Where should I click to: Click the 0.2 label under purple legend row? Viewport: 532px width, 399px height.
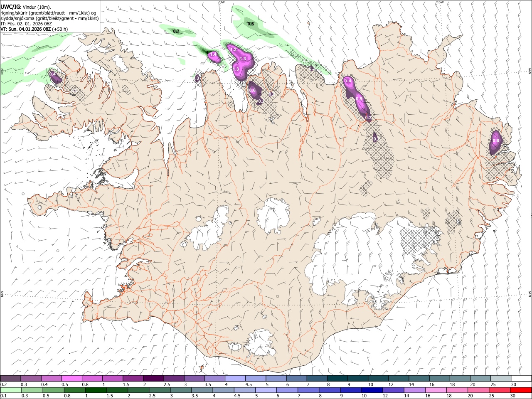[3, 384]
